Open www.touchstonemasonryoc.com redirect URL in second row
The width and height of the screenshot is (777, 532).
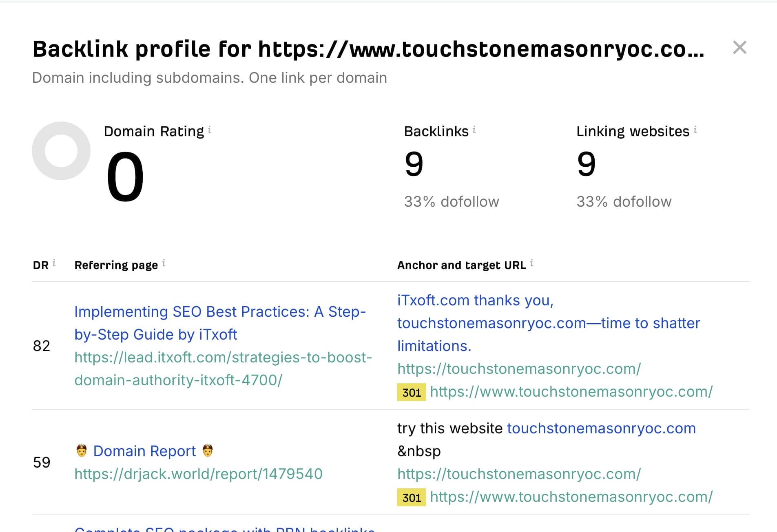[571, 497]
